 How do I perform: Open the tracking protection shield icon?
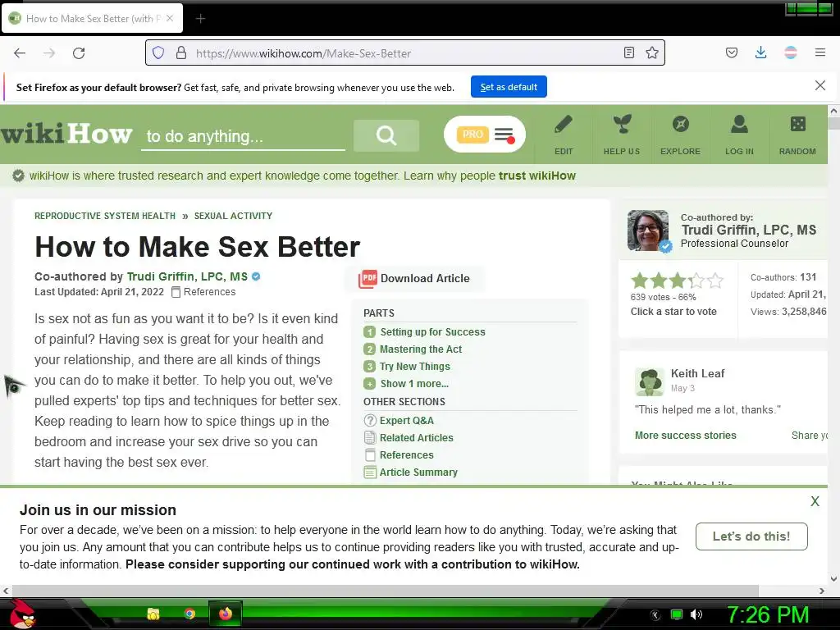pos(158,52)
